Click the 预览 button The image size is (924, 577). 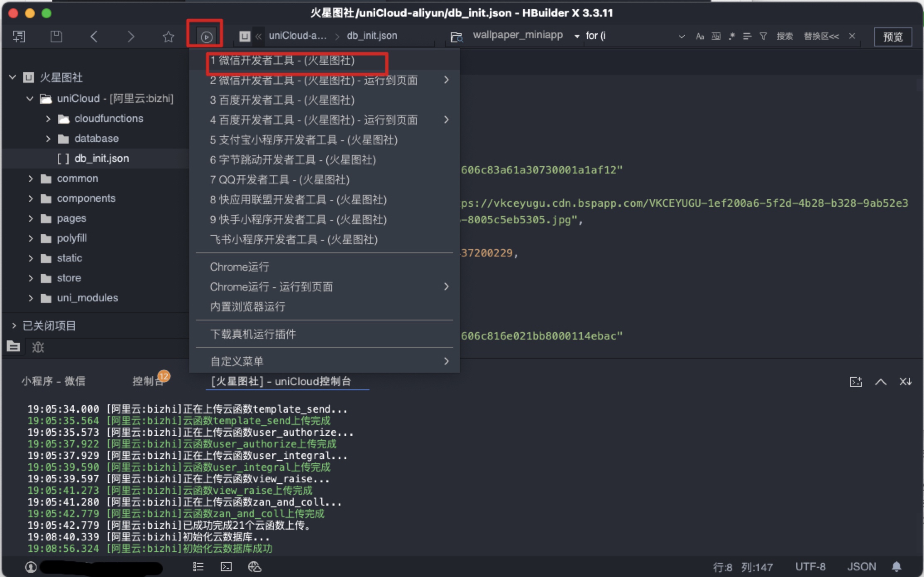[x=892, y=37]
